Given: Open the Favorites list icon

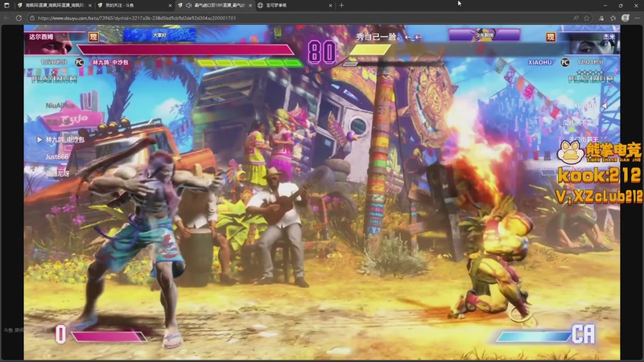Looking at the screenshot, I should 613,18.
